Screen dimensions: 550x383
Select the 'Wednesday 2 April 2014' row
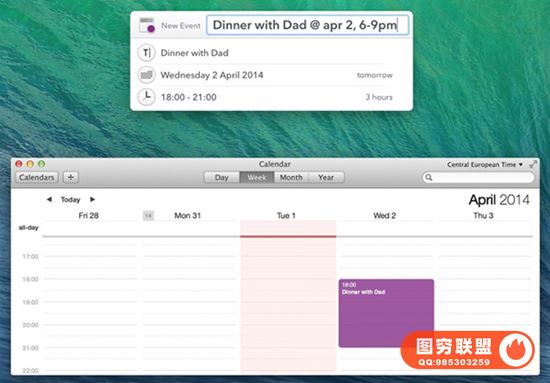pos(271,75)
